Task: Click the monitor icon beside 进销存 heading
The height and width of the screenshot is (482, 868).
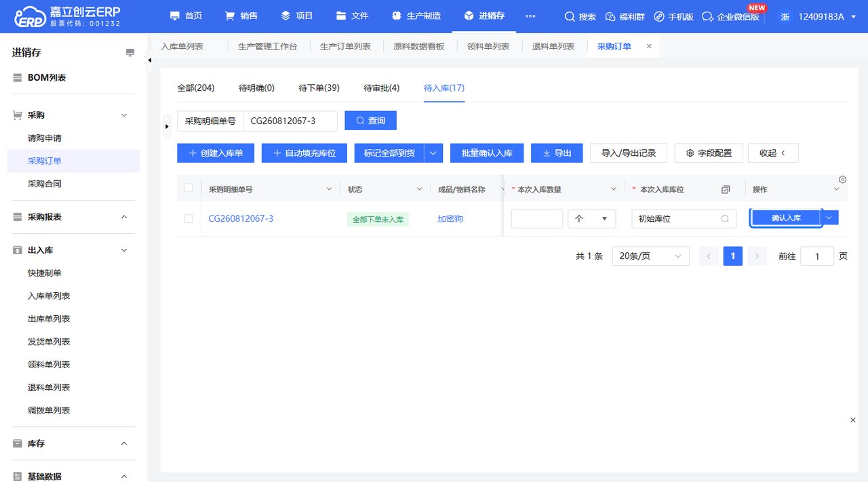Action: click(130, 52)
